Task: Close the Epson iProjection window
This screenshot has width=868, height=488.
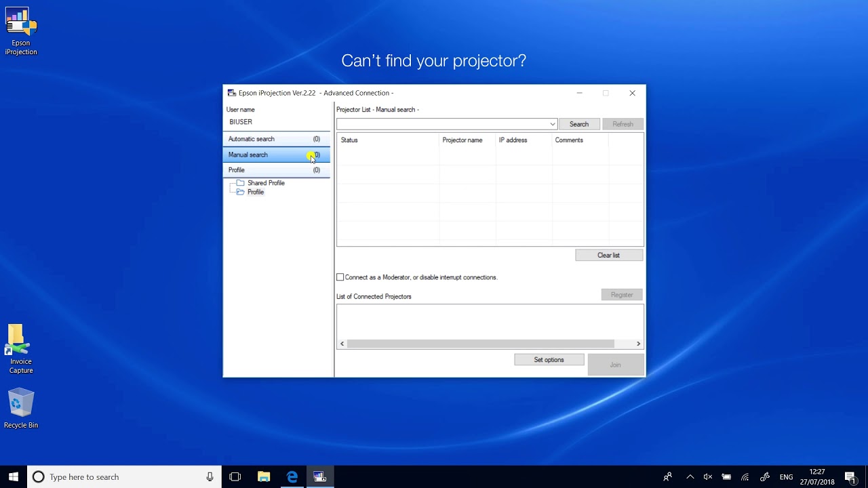Action: coord(632,94)
